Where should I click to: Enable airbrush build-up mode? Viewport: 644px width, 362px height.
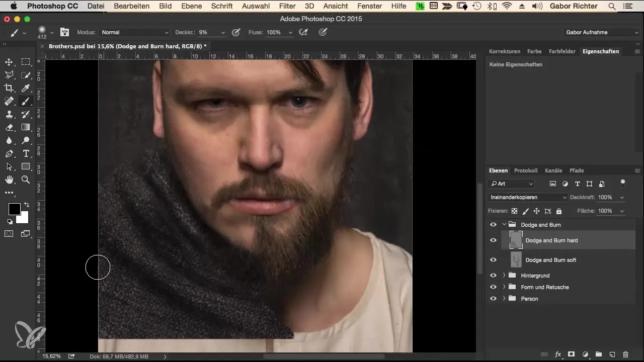point(303,32)
